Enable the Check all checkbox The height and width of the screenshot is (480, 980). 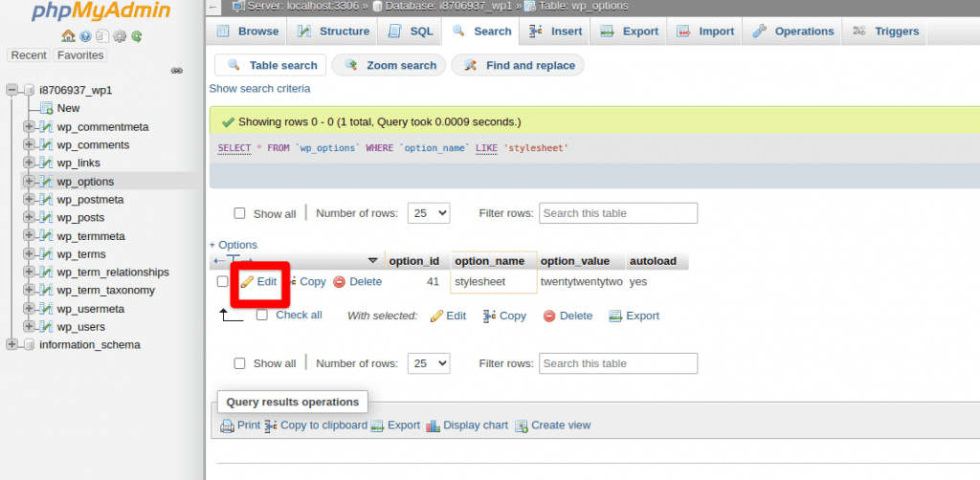tap(262, 315)
